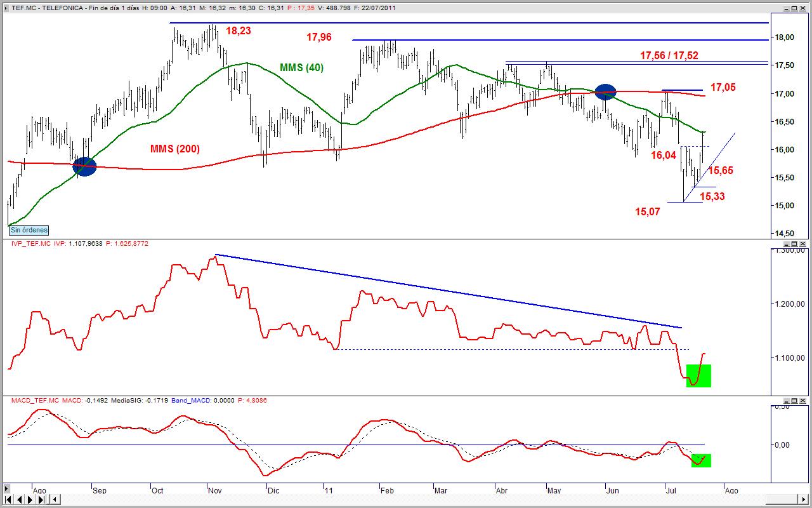The image size is (812, 508).
Task: Click the '17,56 / 17,52' level label
Action: tap(669, 56)
